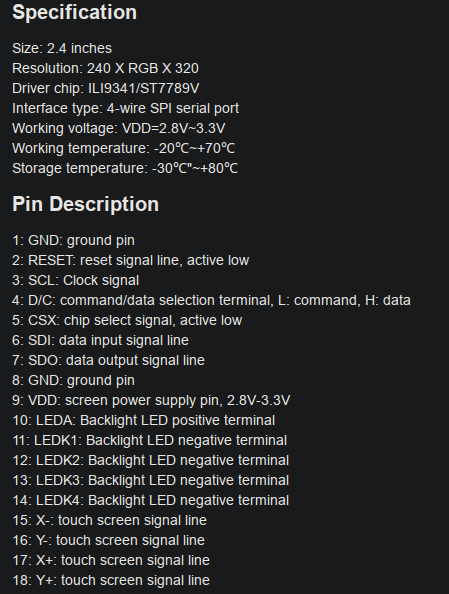Click pin 5 CSX chip select line

[x=127, y=320]
